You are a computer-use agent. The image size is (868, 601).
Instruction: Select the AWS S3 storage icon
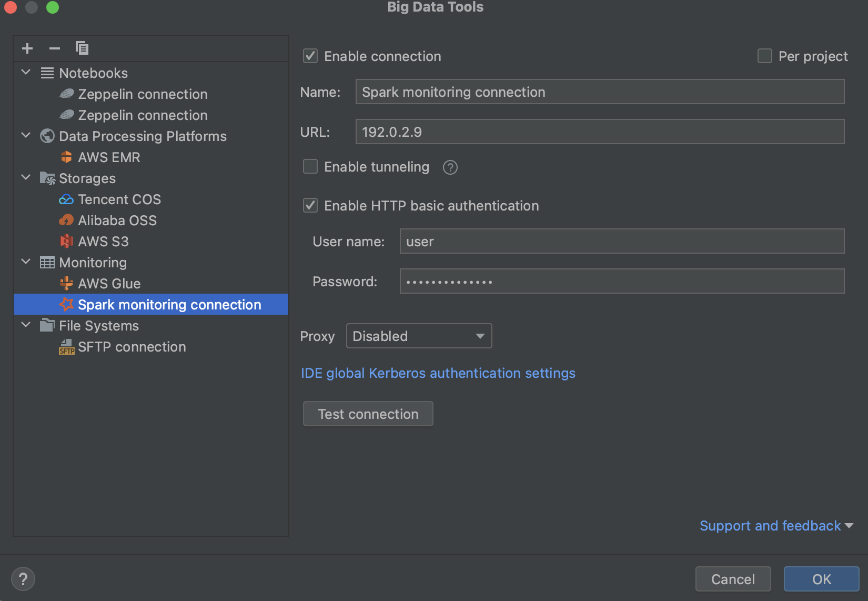tap(66, 241)
